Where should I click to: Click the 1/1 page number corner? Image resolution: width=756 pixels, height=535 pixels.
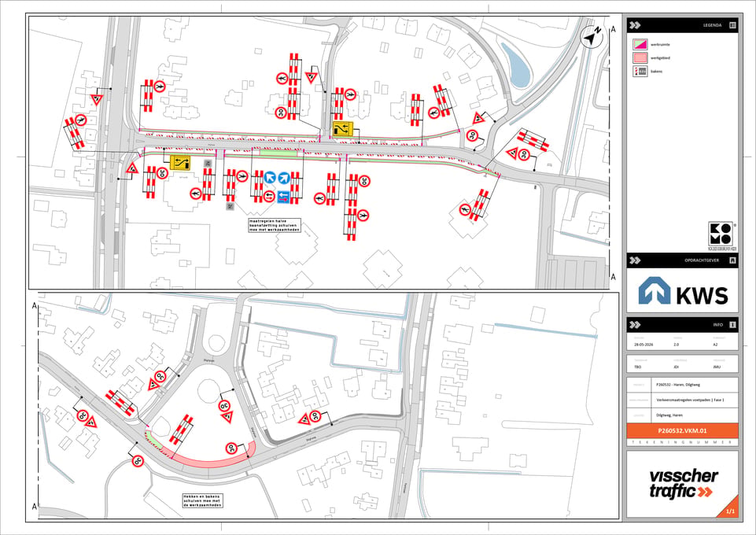pos(730,511)
